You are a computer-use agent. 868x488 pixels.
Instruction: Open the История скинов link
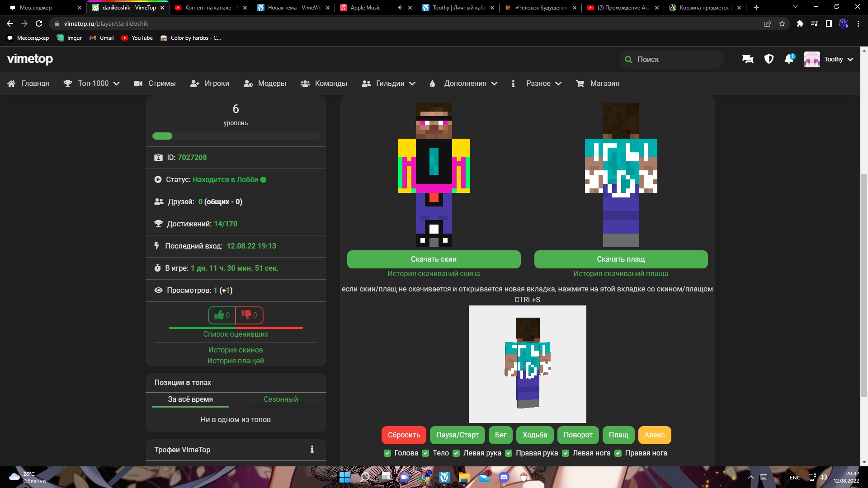[236, 350]
